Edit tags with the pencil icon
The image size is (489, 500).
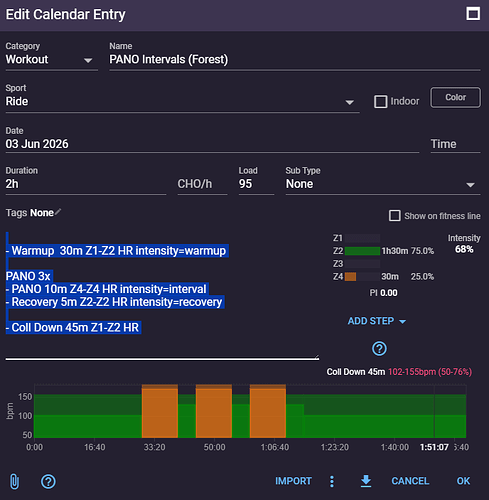[58, 212]
